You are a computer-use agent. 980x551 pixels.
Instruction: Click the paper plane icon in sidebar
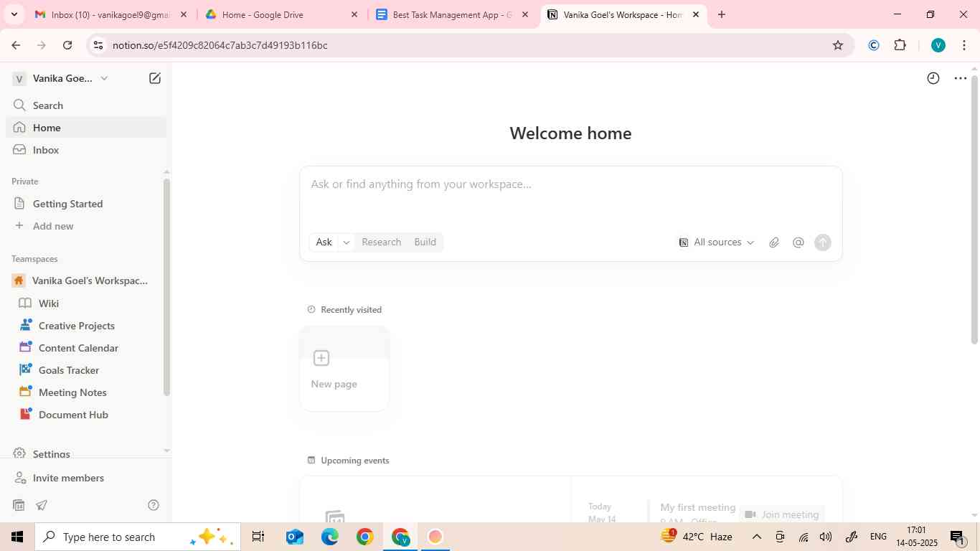[x=42, y=505]
